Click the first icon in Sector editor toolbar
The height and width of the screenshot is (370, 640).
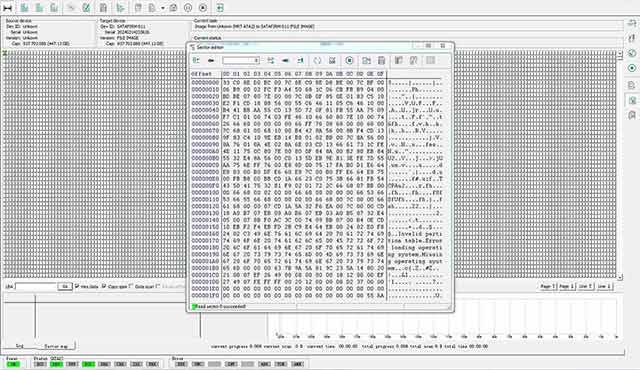pyautogui.click(x=196, y=61)
